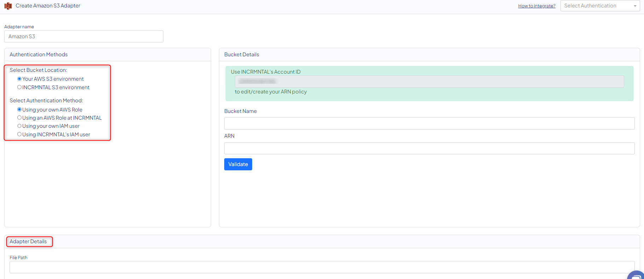Choose Using an AWS Role at INCRMNTAL
The height and width of the screenshot is (279, 644).
coord(19,118)
